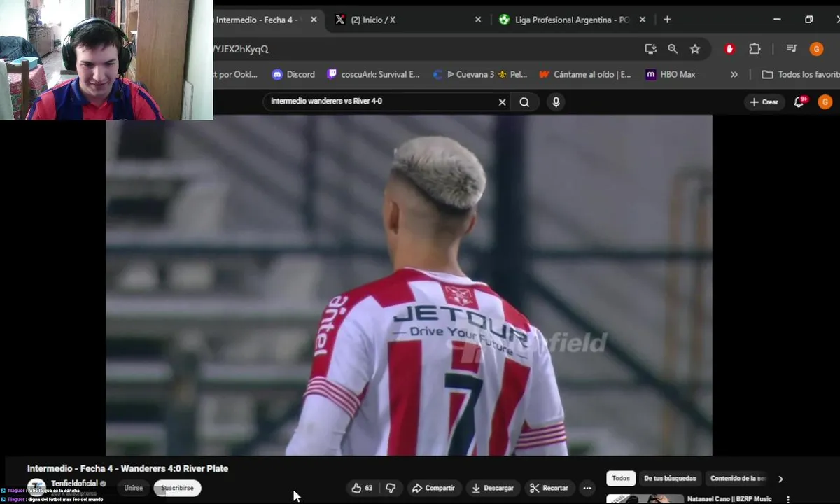This screenshot has width=840, height=504.
Task: Open the YouTube account G avatar
Action: point(825,102)
